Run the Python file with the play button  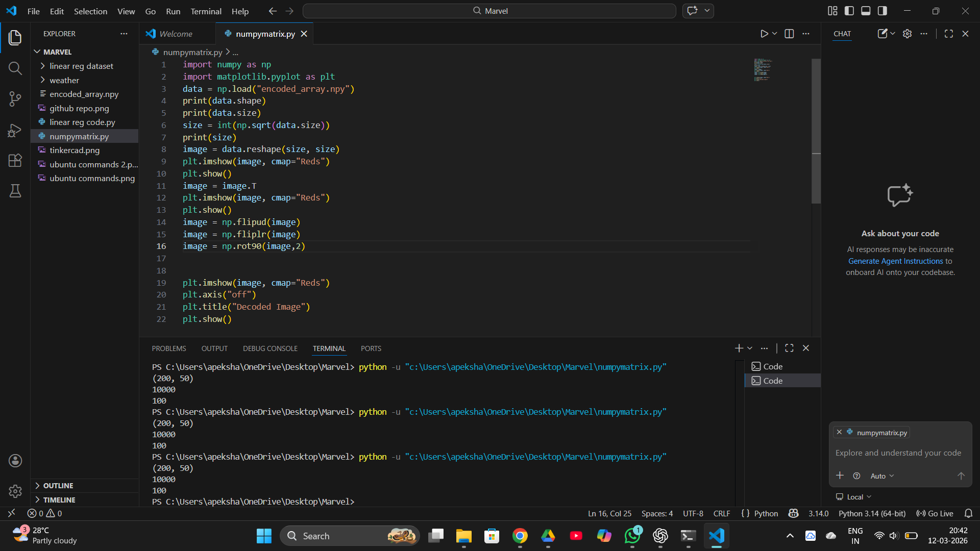pos(764,33)
